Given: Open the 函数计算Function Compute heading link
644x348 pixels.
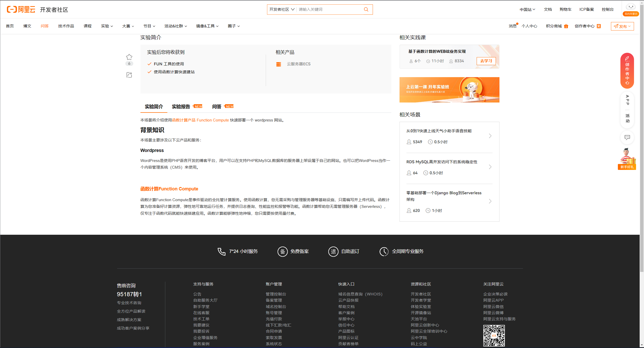Looking at the screenshot, I should click(169, 189).
